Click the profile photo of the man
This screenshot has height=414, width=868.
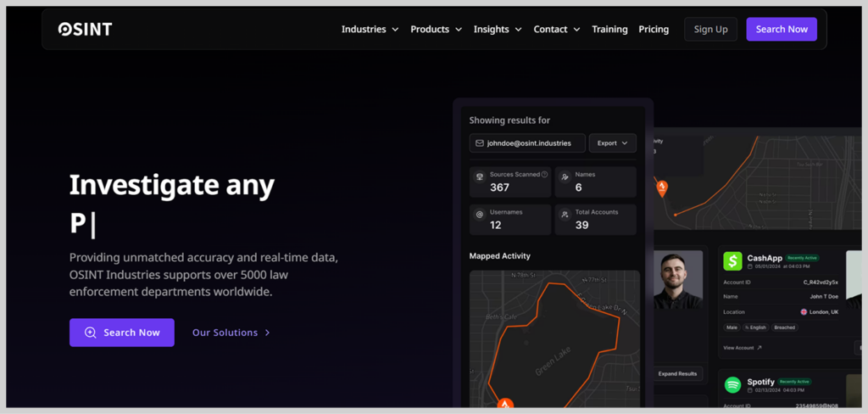pyautogui.click(x=677, y=279)
